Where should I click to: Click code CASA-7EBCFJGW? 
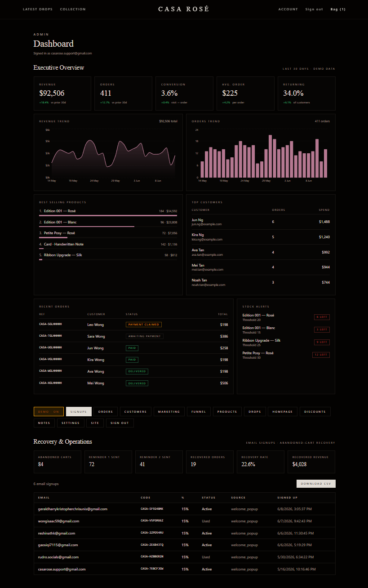[x=152, y=569]
